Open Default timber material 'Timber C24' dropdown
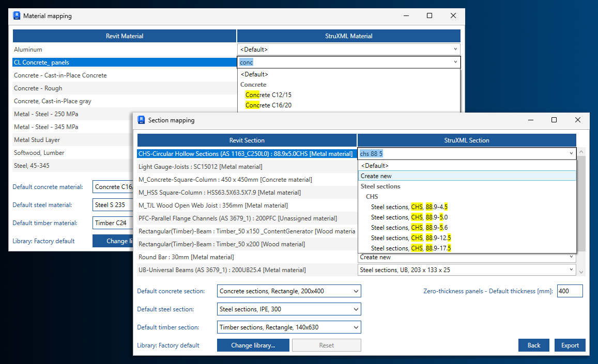 pos(113,223)
